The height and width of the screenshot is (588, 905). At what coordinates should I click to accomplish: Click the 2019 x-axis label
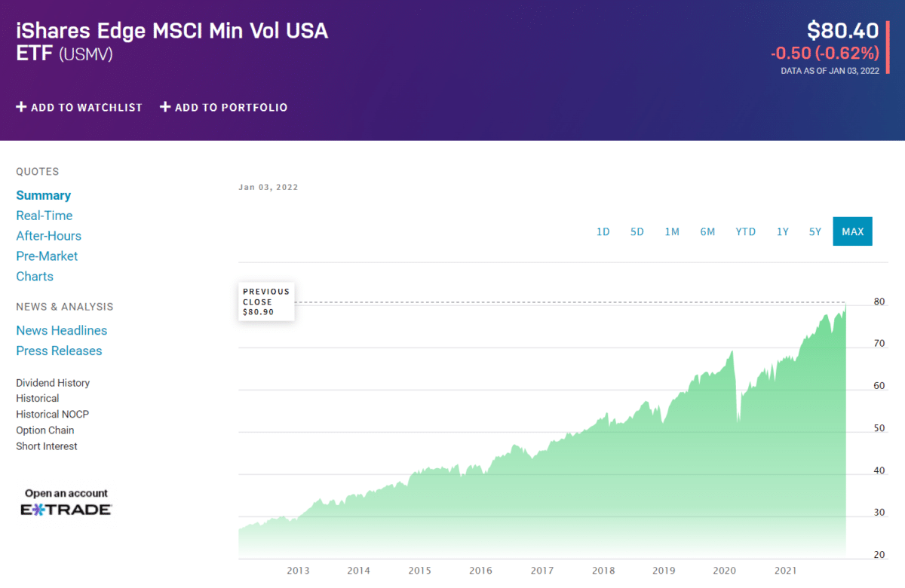[664, 571]
